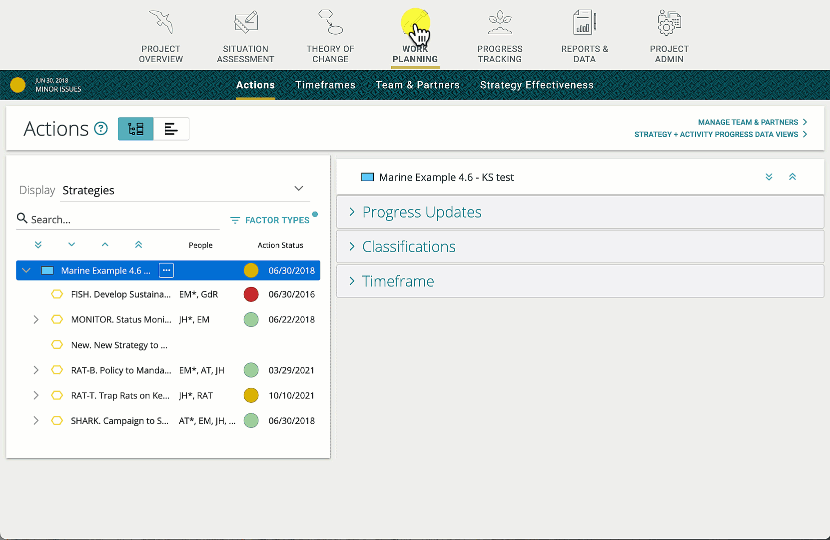
Task: Click the Actions help question-mark icon
Action: click(x=100, y=129)
